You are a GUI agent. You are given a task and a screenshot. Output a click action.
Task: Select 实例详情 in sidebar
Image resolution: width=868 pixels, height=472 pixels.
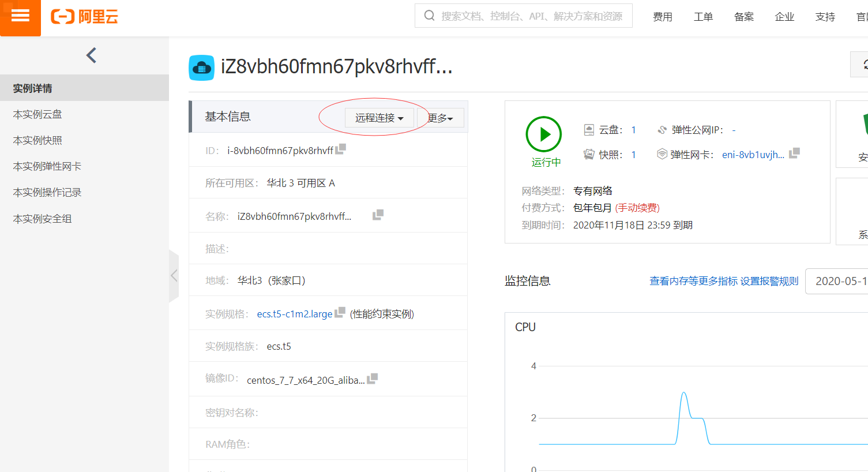(84, 88)
